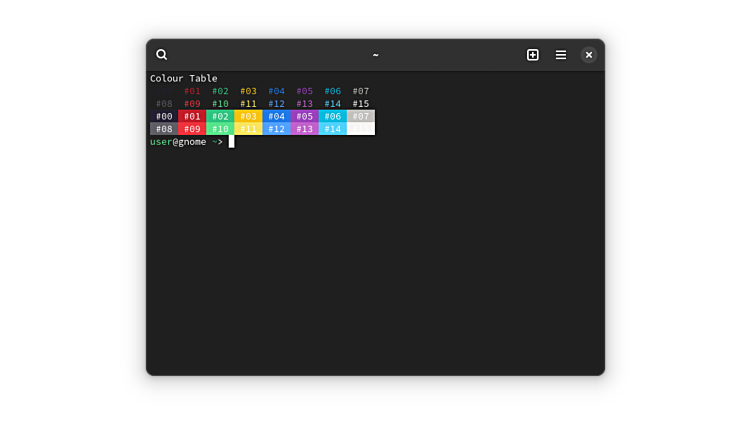Close the terminal window
Image resolution: width=752 pixels, height=423 pixels.
pos(589,55)
